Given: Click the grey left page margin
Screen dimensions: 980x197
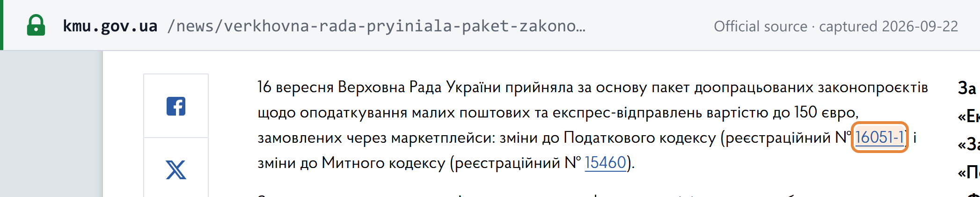Looking at the screenshot, I should pyautogui.click(x=51, y=124).
